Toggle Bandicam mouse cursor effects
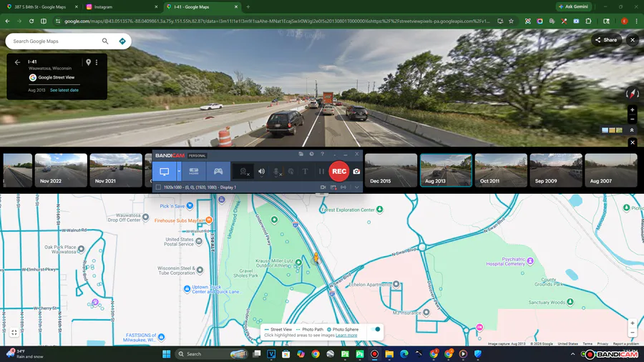This screenshot has width=644, height=362. pos(291,172)
